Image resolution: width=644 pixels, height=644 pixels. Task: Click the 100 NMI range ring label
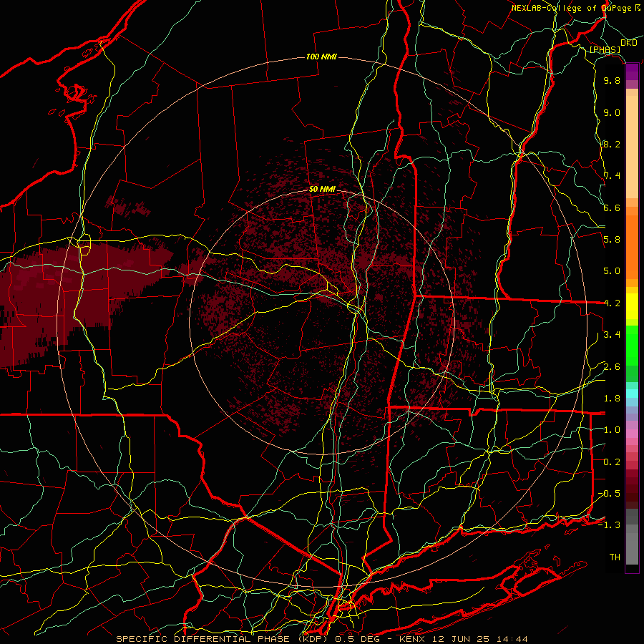[x=321, y=57]
